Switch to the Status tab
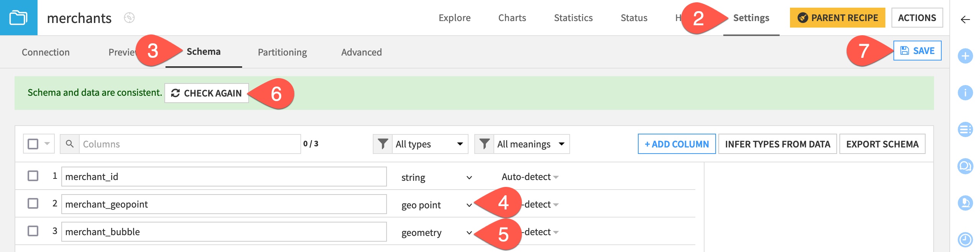 pyautogui.click(x=634, y=18)
